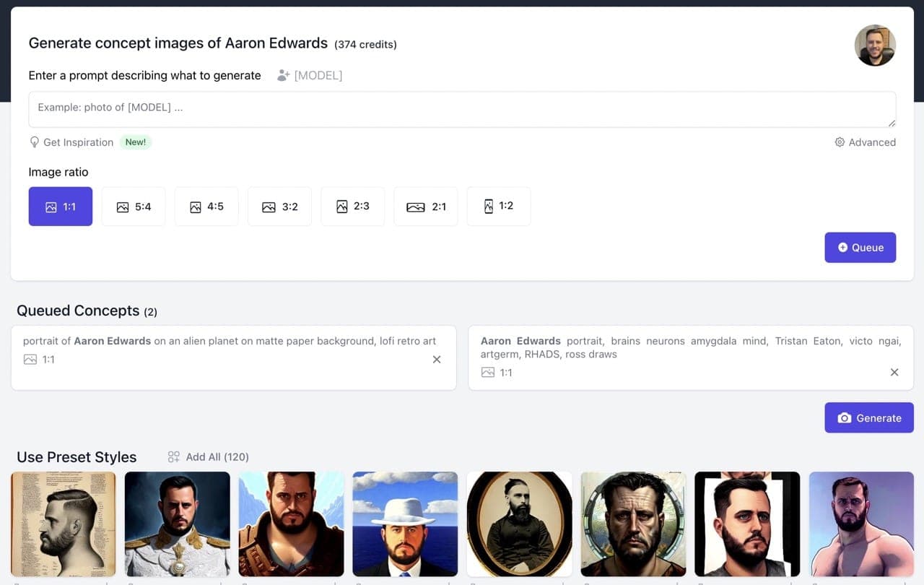Open Advanced settings gear
924x585 pixels.
(x=840, y=142)
